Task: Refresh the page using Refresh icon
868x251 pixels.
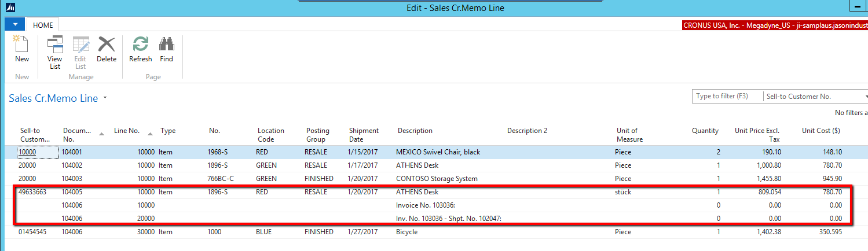Action: [x=140, y=45]
